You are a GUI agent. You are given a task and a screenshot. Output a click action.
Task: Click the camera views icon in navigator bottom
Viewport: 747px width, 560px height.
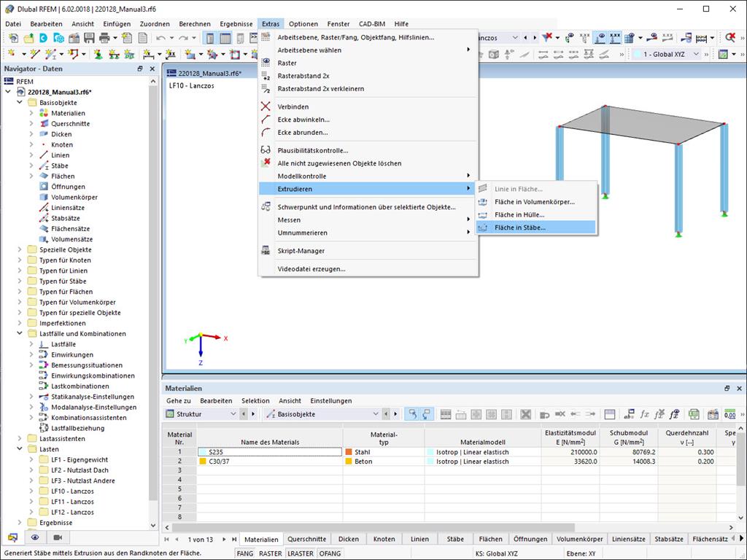tap(58, 537)
